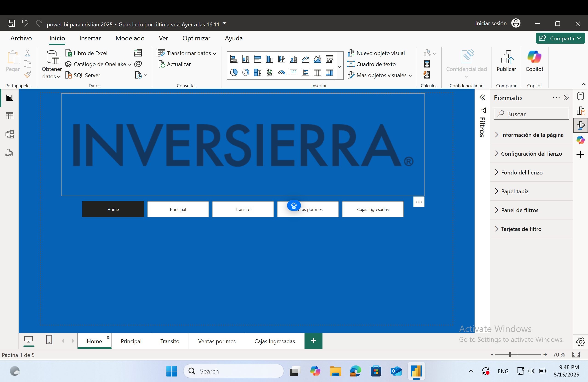
Task: Open the Data pane in the right sidebar
Action: coord(581,96)
